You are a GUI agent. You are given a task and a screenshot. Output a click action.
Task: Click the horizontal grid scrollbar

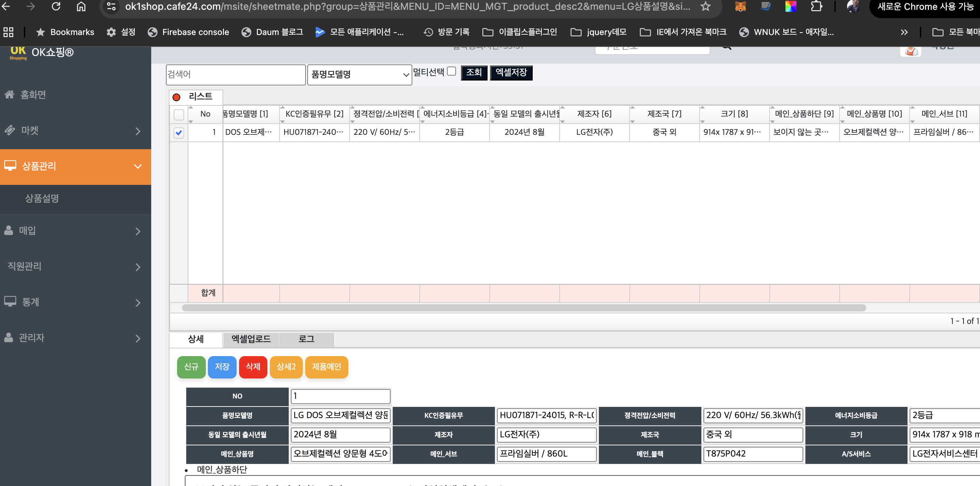(x=524, y=307)
